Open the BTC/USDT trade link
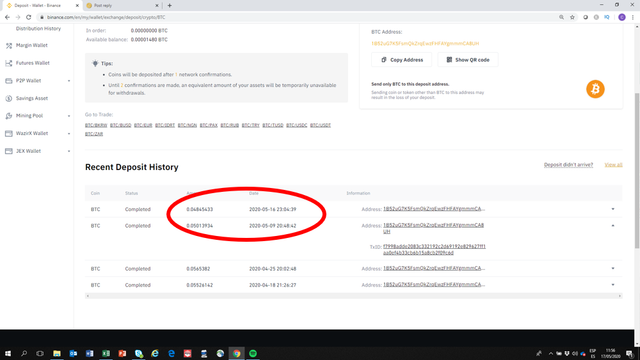The width and height of the screenshot is (640, 360). point(320,125)
